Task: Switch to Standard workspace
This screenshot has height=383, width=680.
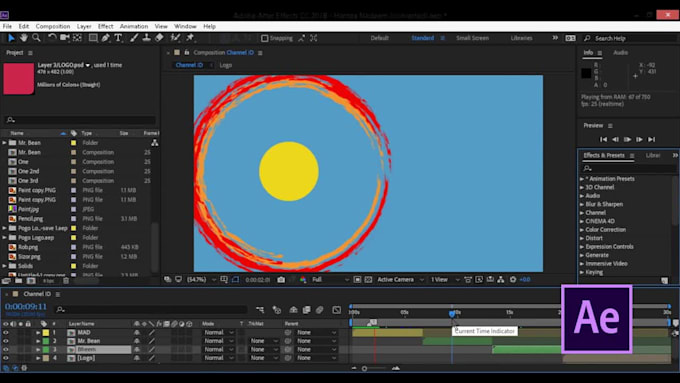Action: [x=423, y=38]
